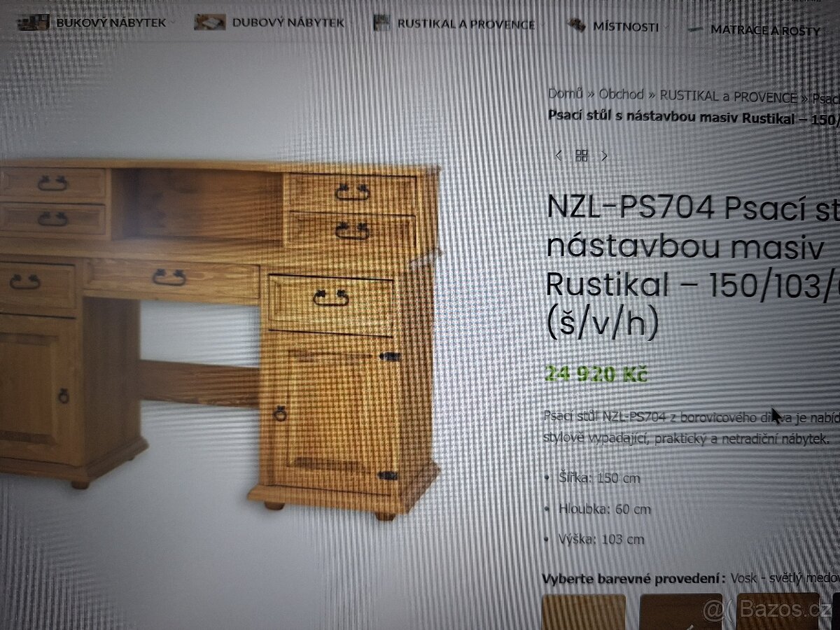Image resolution: width=840 pixels, height=630 pixels.
Task: Go to the next product arrow
Action: (x=605, y=155)
